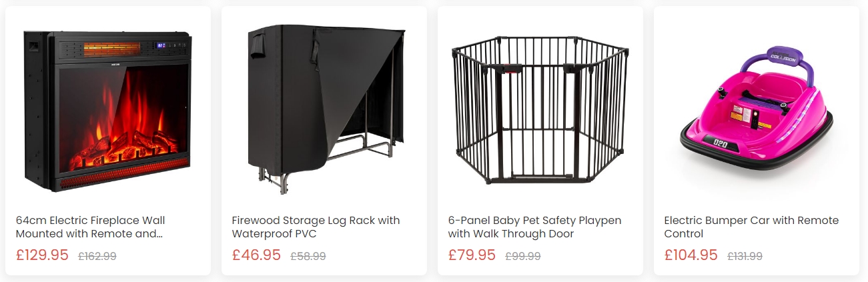Click the £129.95 sale price
This screenshot has height=282, width=868.
(41, 255)
